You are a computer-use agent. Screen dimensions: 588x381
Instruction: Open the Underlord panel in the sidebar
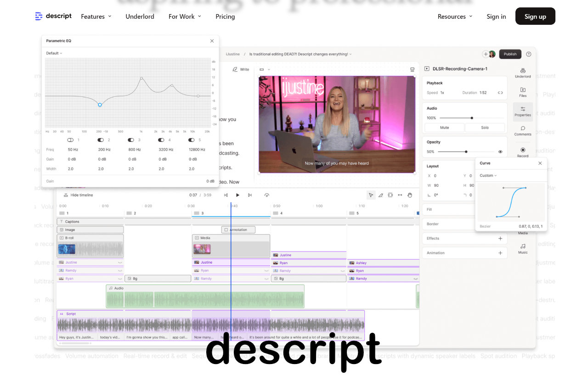523,73
